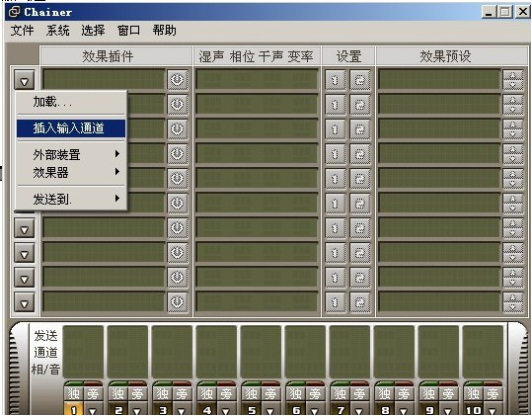
Task: Expand the 外部装置 submenu
Action: (x=71, y=154)
